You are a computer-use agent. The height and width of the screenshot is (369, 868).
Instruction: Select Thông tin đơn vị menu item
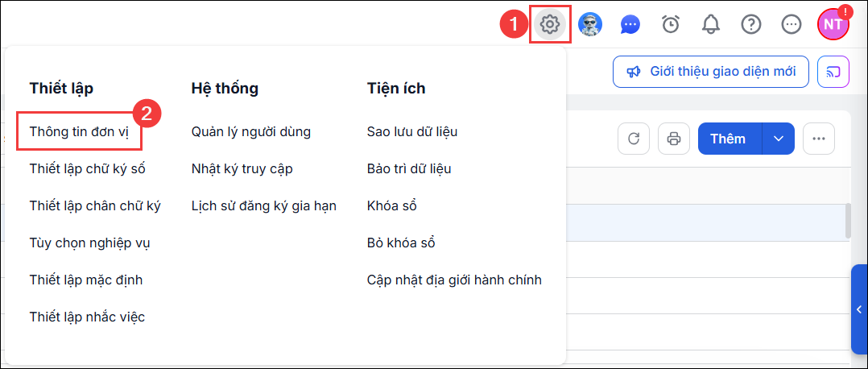pyautogui.click(x=79, y=132)
